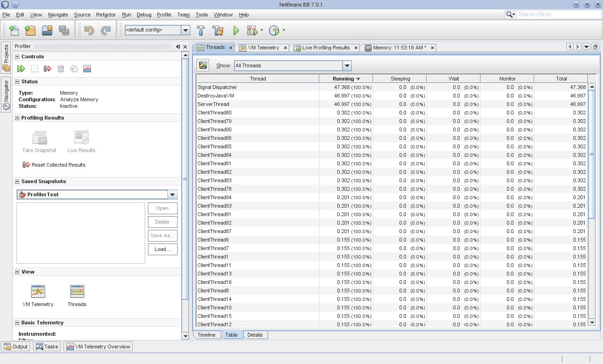Click the Search (Ctrl+I) input field
603x364 pixels.
pyautogui.click(x=558, y=15)
